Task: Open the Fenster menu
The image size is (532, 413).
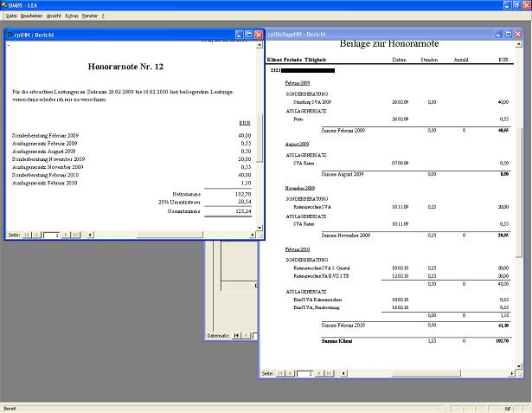Action: [90, 16]
